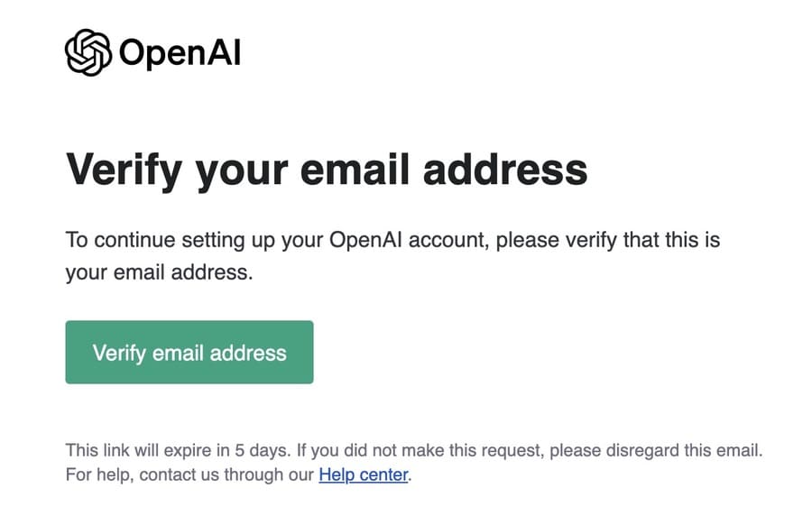The width and height of the screenshot is (812, 525).
Task: Click the word 'address' in the large heading
Action: point(505,169)
